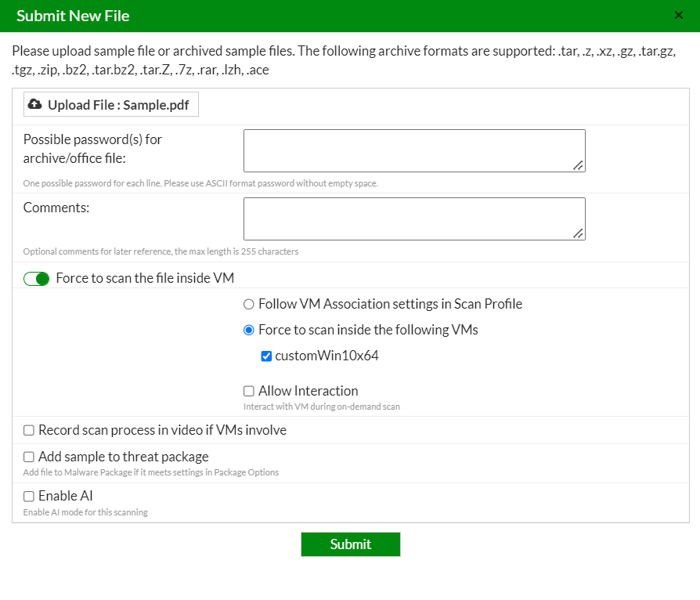
Task: Click the archive password text area
Action: coord(414,150)
